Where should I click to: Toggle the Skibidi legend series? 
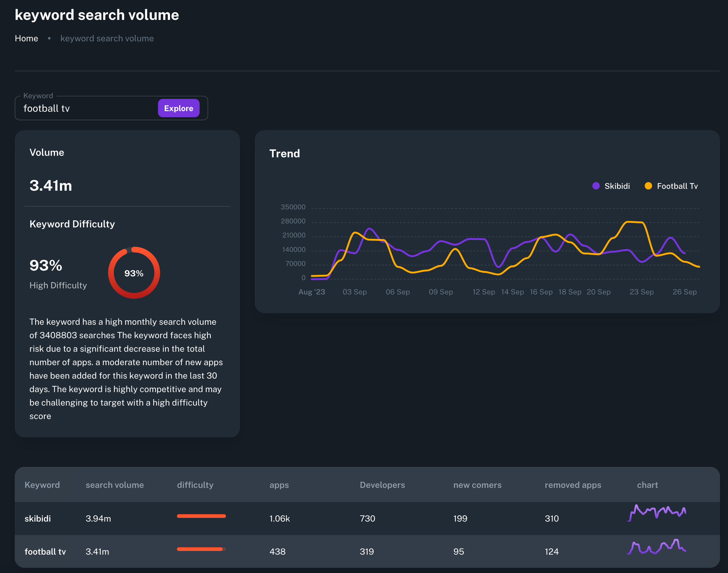[x=617, y=186]
